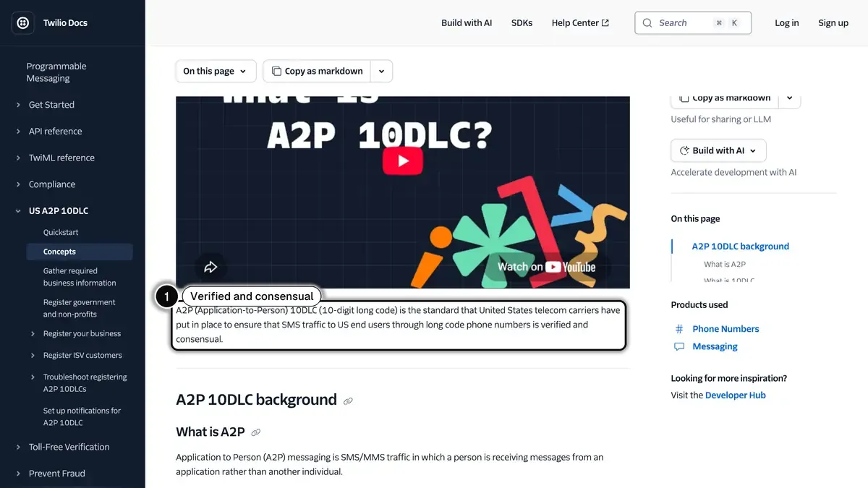This screenshot has height=488, width=868.
Task: Click the share arrow icon on video
Action: [210, 267]
